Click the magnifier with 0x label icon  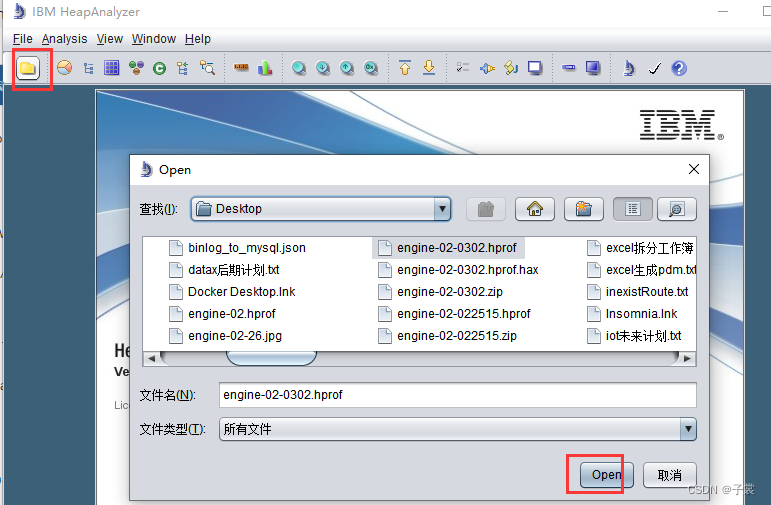pyautogui.click(x=371, y=68)
